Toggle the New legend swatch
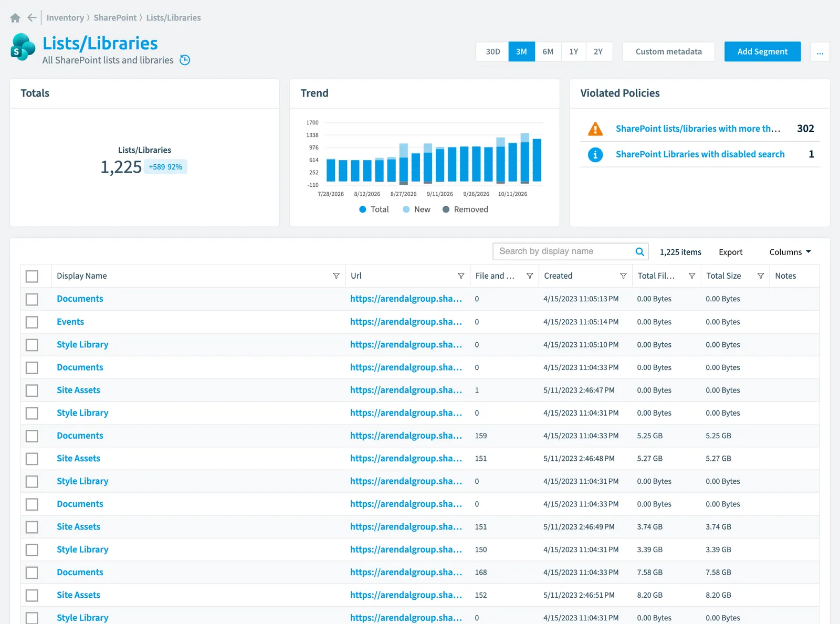Image resolution: width=840 pixels, height=624 pixels. (x=406, y=209)
